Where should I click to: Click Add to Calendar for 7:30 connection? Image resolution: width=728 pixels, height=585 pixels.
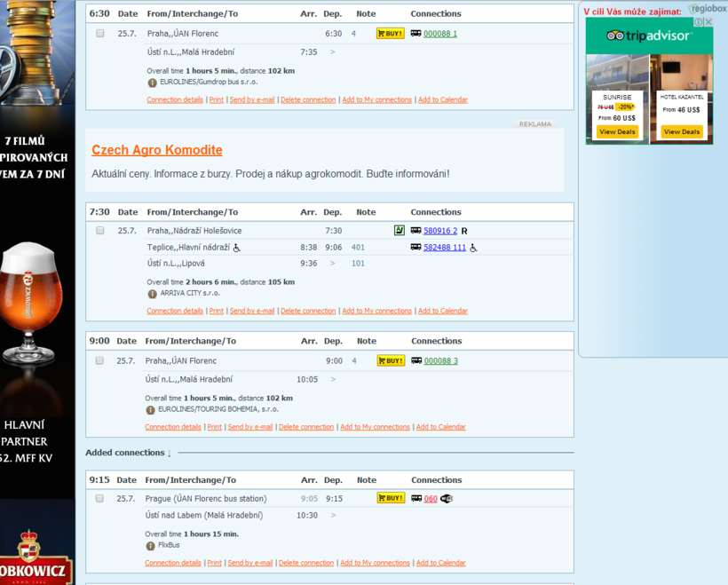[x=443, y=311]
